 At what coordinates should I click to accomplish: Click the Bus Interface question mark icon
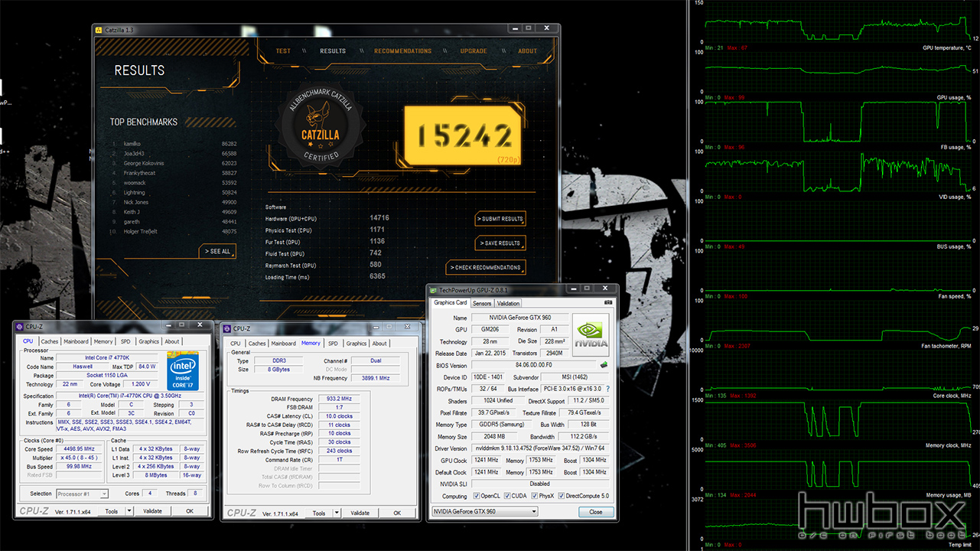(608, 389)
